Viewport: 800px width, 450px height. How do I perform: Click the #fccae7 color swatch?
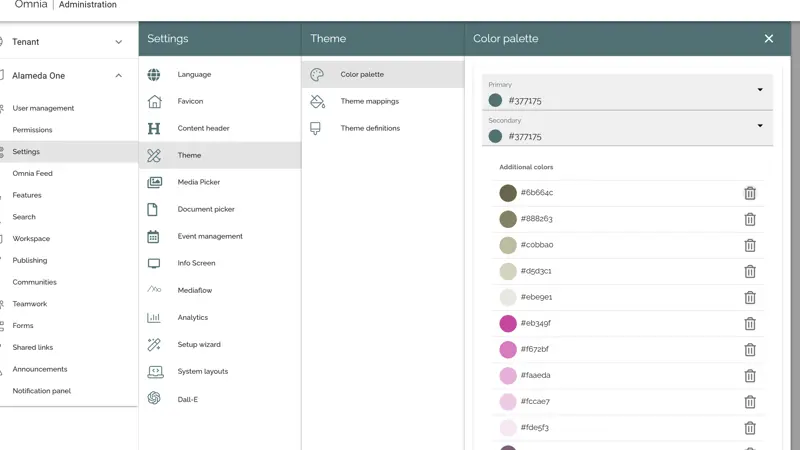tap(508, 402)
